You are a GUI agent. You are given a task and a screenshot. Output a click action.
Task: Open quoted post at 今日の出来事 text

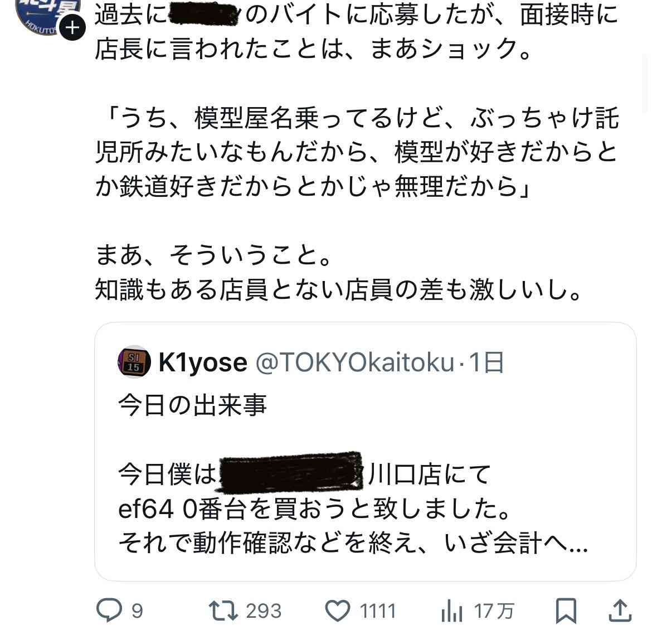tap(193, 405)
